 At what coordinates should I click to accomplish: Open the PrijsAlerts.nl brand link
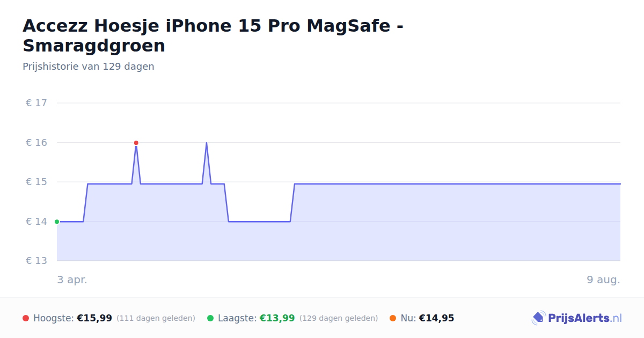(x=577, y=318)
